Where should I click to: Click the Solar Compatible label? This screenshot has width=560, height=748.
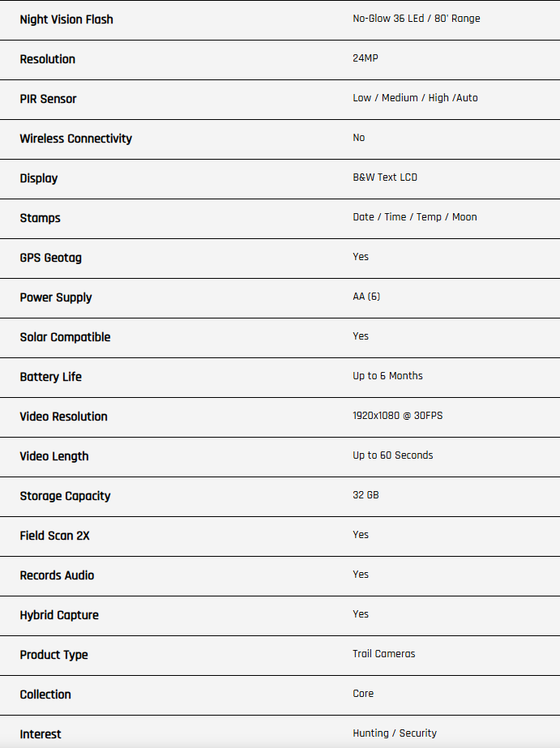(66, 337)
